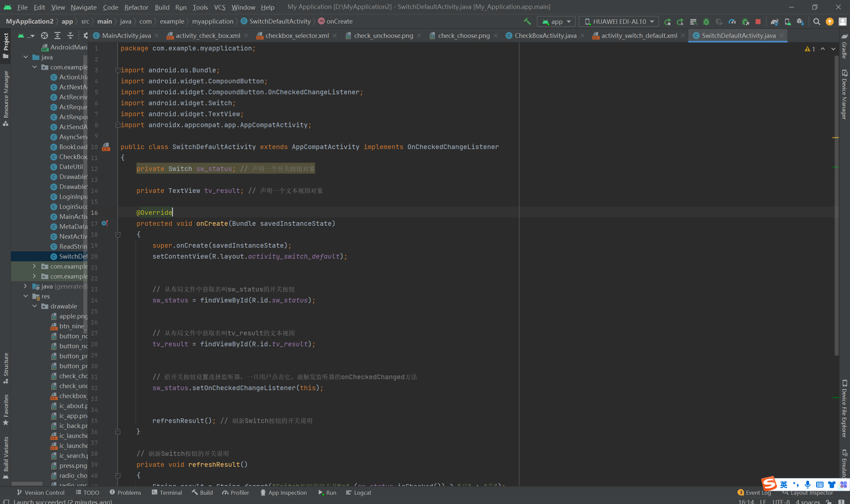This screenshot has width=850, height=504.
Task: Open the Refactor menu
Action: [x=136, y=7]
